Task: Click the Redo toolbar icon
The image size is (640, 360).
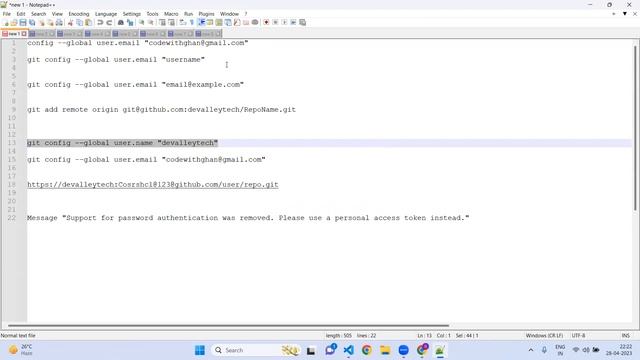Action: (109, 22)
